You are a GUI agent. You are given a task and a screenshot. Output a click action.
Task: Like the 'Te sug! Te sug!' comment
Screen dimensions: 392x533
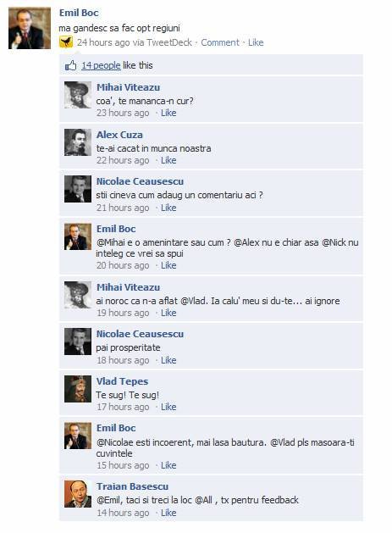[x=168, y=407]
